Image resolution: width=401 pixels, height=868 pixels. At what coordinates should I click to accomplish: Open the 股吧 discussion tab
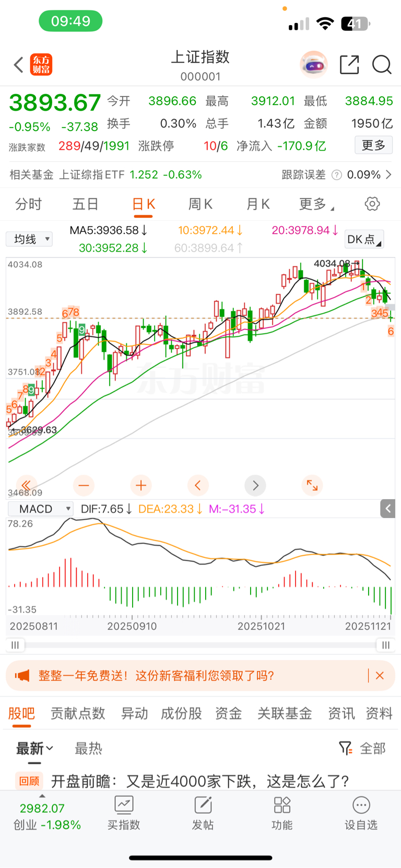tap(21, 713)
